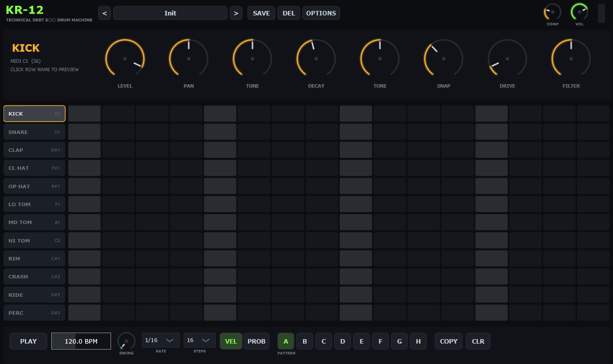
Task: Click the TONE knob
Action: 380,59
